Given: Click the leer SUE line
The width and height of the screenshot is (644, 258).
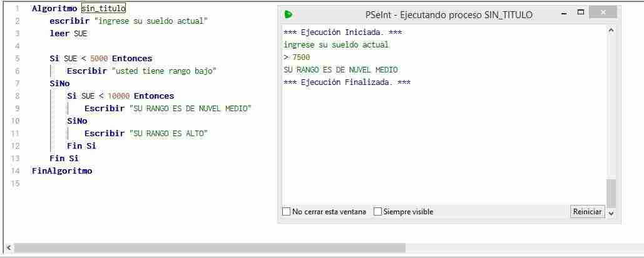Looking at the screenshot, I should coord(69,34).
